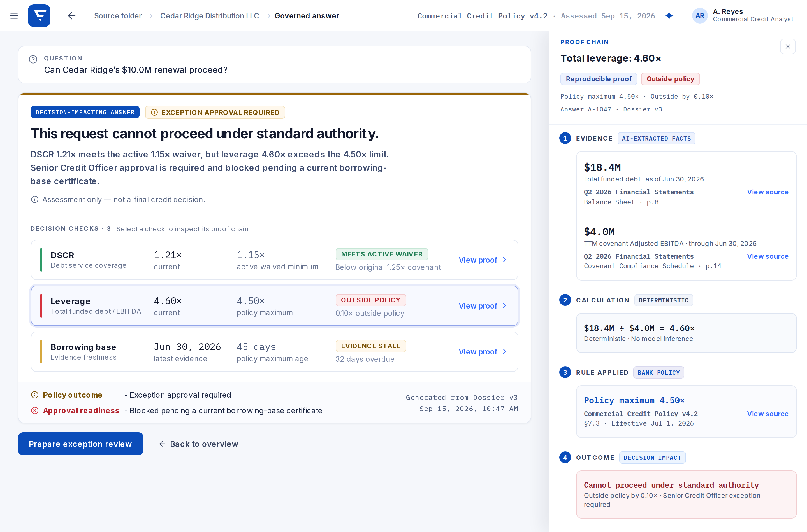Click the Assessed Sep 15, 2026 text
807x532 pixels.
[608, 16]
